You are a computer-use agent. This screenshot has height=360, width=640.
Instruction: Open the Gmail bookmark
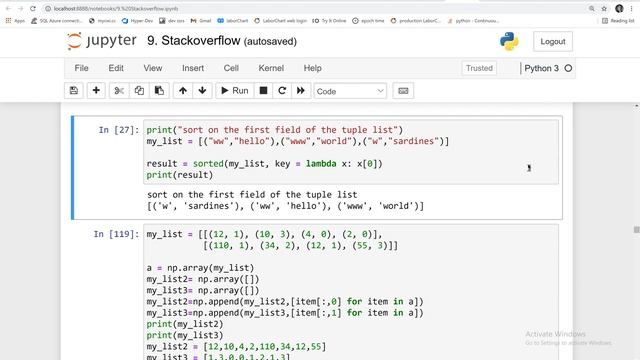pyautogui.click(x=201, y=20)
